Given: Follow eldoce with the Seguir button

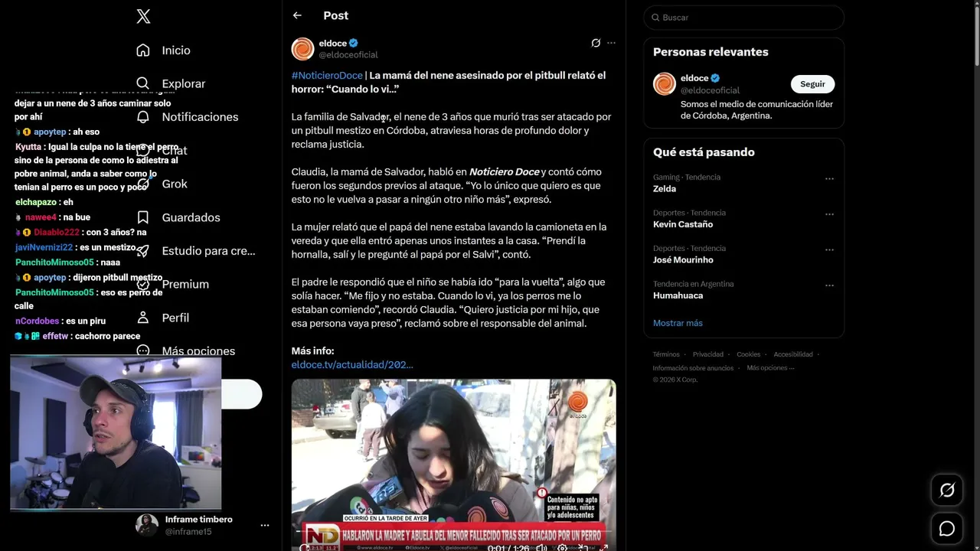Looking at the screenshot, I should click(812, 84).
